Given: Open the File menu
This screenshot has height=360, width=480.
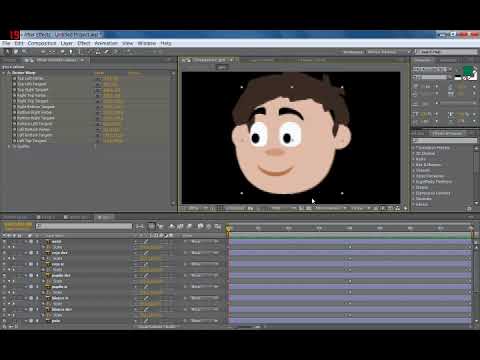Looking at the screenshot, I should pos(6,43).
